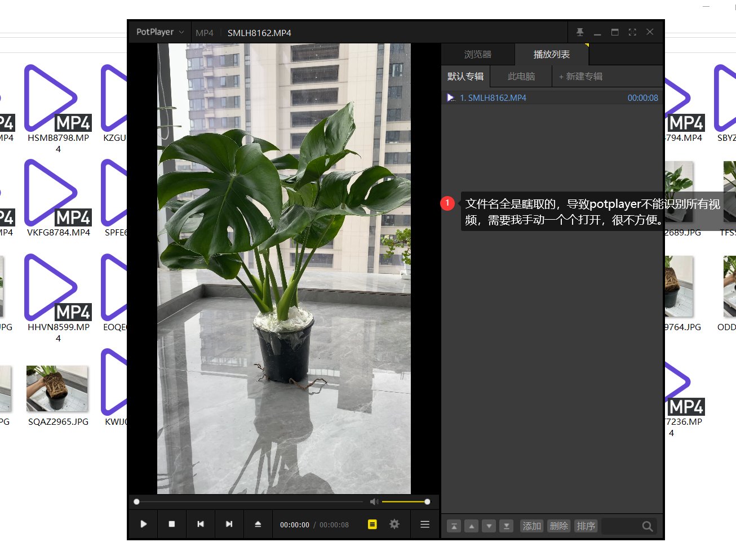Switch to the 浏览器 tab
The height and width of the screenshot is (560, 736).
[x=478, y=54]
